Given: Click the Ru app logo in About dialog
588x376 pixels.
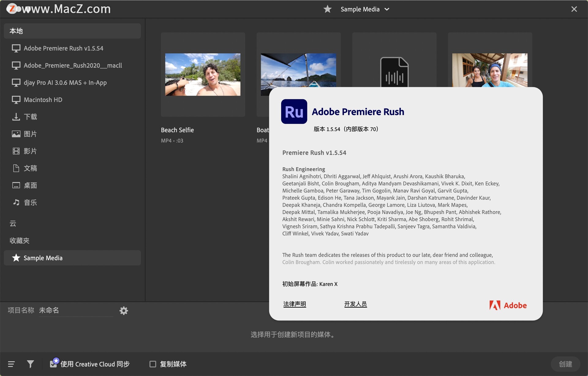Looking at the screenshot, I should [x=294, y=112].
